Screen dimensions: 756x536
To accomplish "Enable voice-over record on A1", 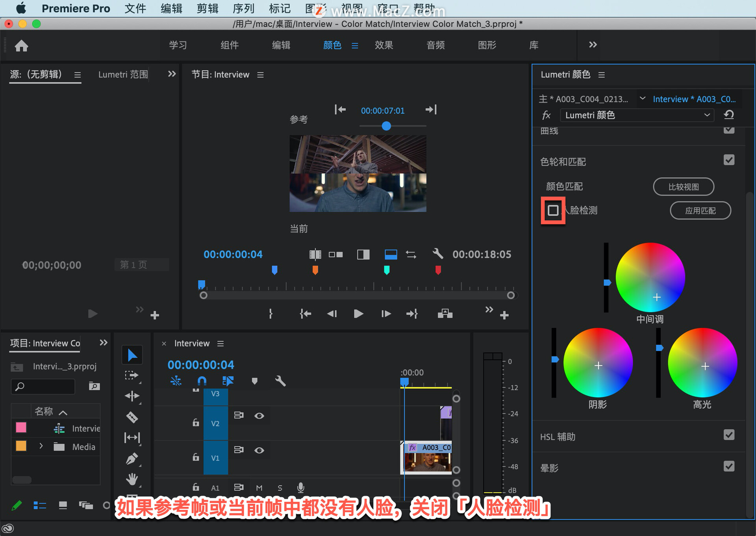I will point(300,488).
